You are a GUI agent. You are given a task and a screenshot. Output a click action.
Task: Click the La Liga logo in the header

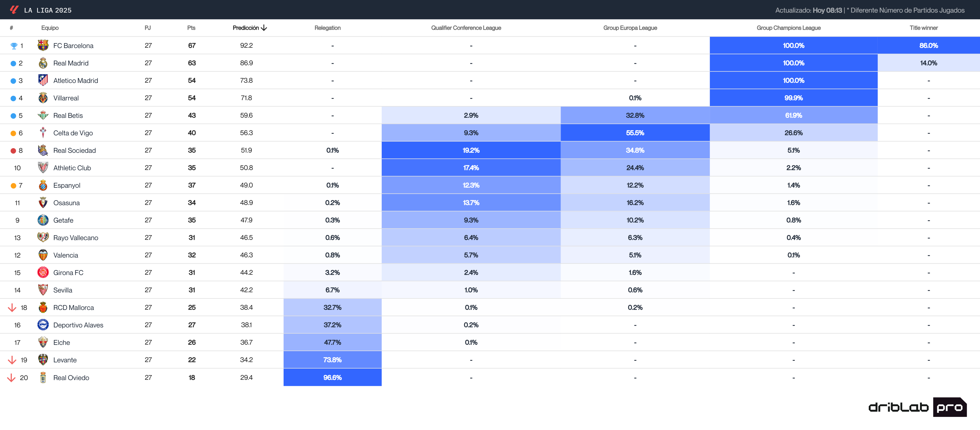point(14,10)
